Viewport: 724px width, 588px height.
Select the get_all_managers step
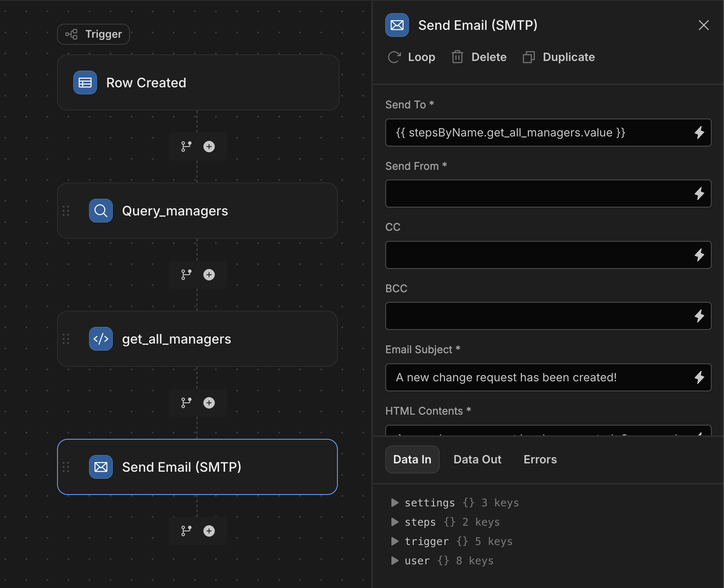coord(197,339)
